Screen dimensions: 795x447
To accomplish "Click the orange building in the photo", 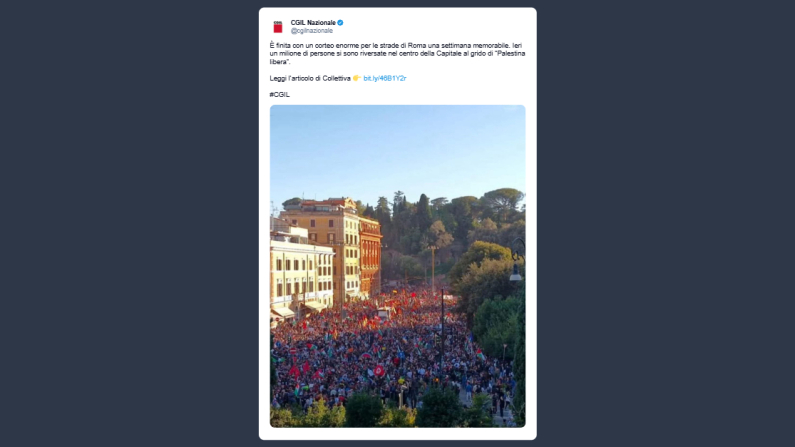I will pyautogui.click(x=369, y=255).
